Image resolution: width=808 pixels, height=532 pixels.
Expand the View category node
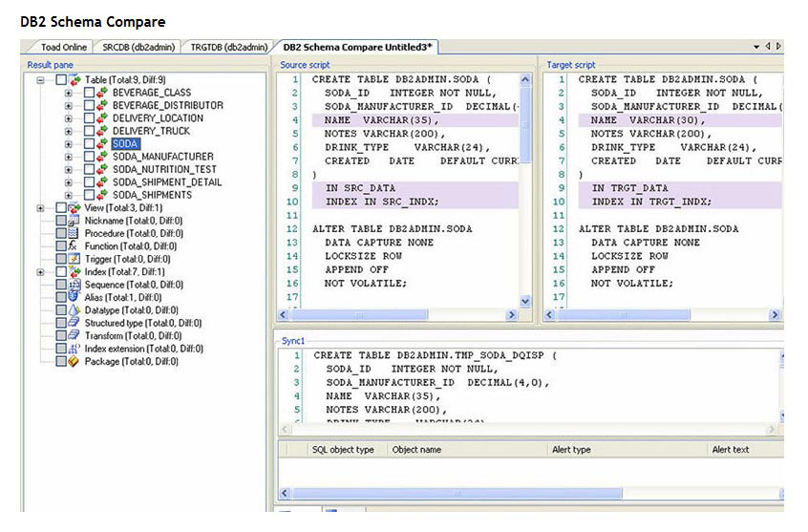41,208
